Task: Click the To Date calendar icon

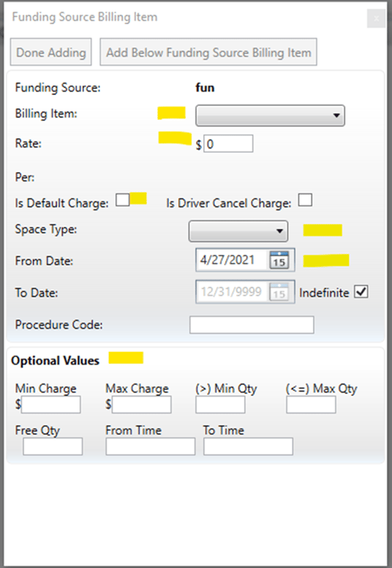Action: point(279,291)
